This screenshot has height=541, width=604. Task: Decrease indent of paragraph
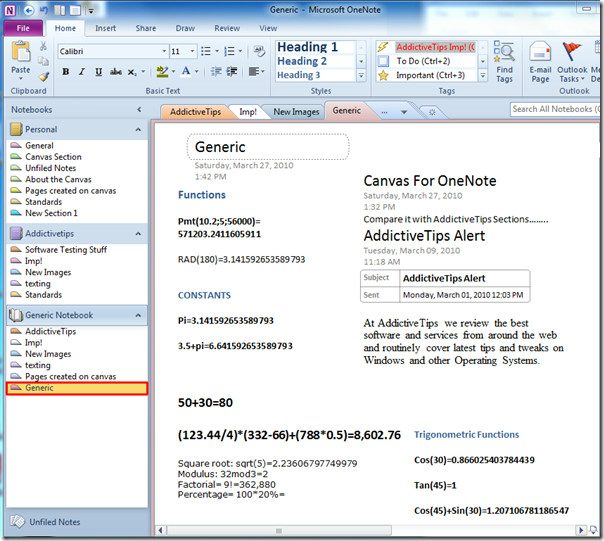pyautogui.click(x=216, y=72)
